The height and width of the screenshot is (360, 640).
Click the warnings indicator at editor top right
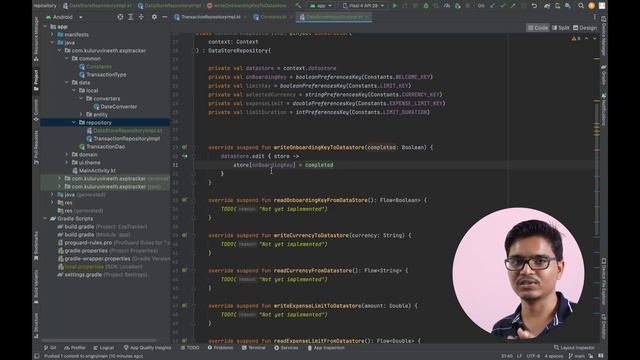point(576,38)
